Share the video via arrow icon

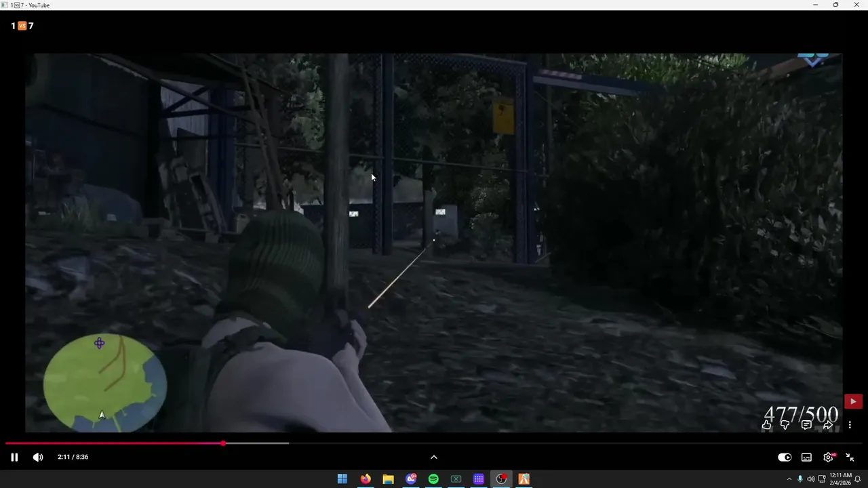828,425
